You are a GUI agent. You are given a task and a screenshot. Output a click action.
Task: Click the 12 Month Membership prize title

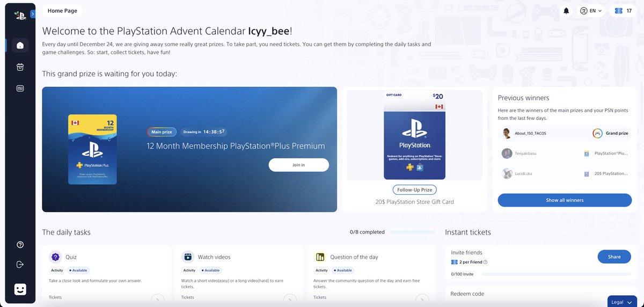pyautogui.click(x=236, y=146)
